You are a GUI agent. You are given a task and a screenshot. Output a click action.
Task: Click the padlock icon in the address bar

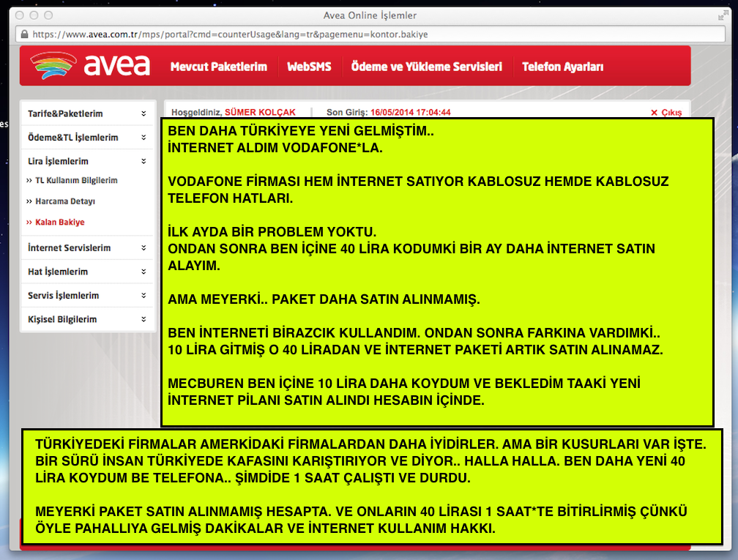point(24,34)
